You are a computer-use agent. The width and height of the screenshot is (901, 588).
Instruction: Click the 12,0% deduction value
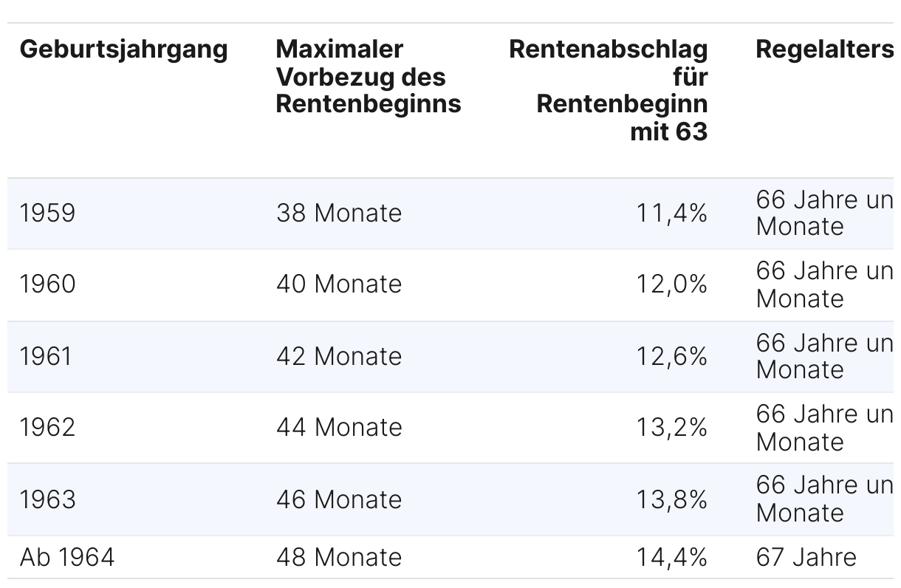671,284
